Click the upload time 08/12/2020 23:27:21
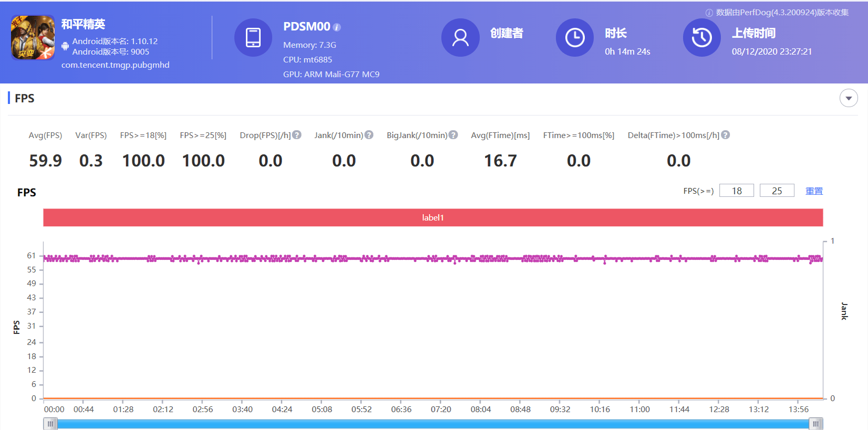This screenshot has height=430, width=868. point(772,51)
